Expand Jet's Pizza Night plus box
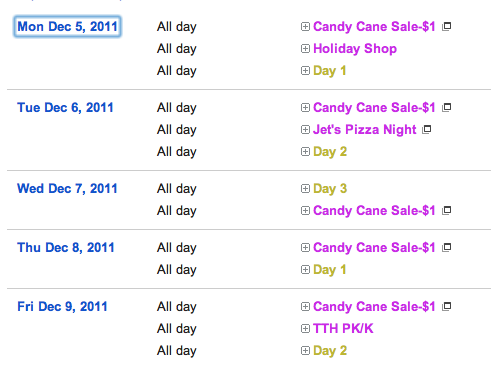The image size is (491, 368). 305,129
